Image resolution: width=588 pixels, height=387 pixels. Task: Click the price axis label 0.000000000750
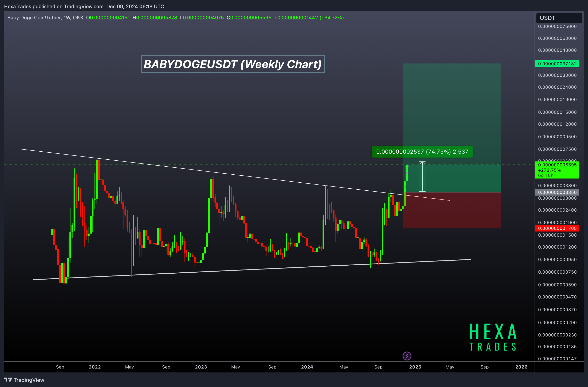(557, 272)
